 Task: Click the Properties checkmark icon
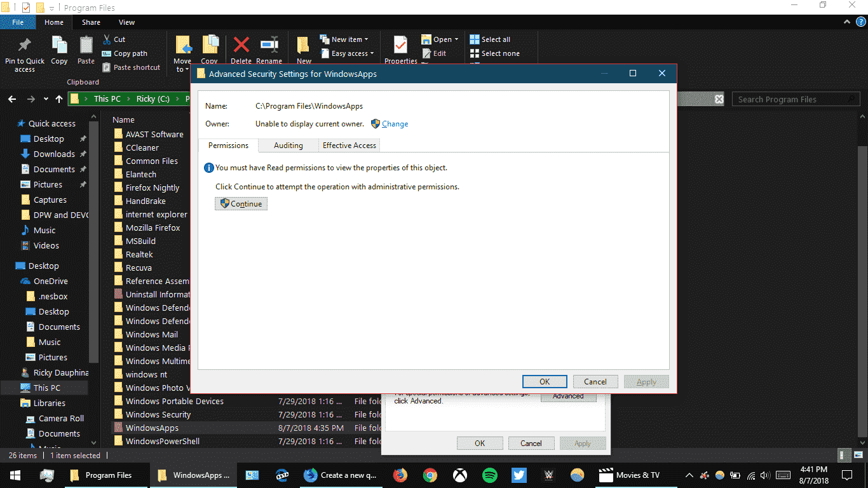tap(400, 45)
